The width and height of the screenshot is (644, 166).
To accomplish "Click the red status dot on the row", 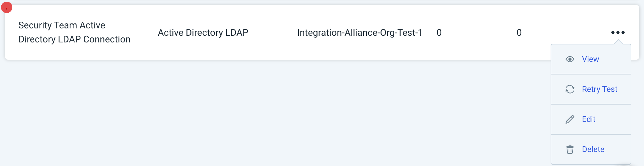I will 7,7.
